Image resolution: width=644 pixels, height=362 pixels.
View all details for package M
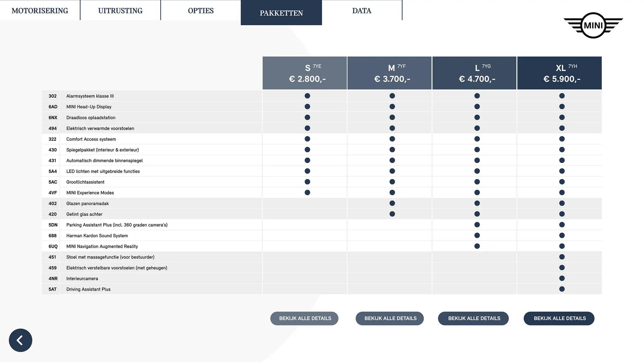click(390, 318)
